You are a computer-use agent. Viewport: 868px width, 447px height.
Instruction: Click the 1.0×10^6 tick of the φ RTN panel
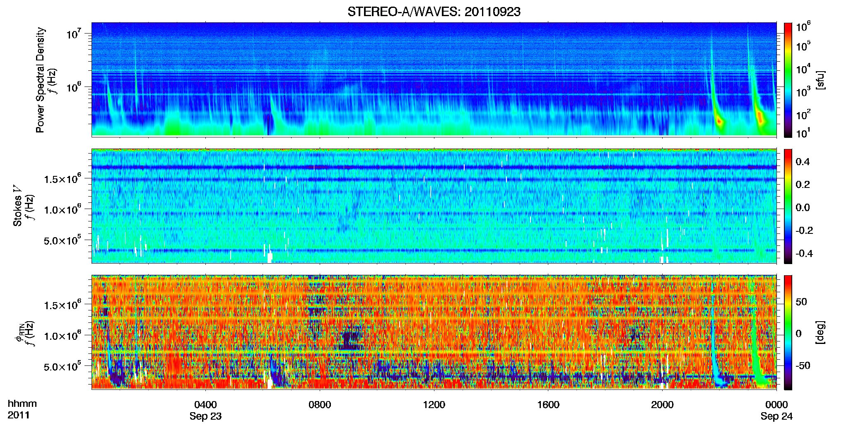(63, 336)
